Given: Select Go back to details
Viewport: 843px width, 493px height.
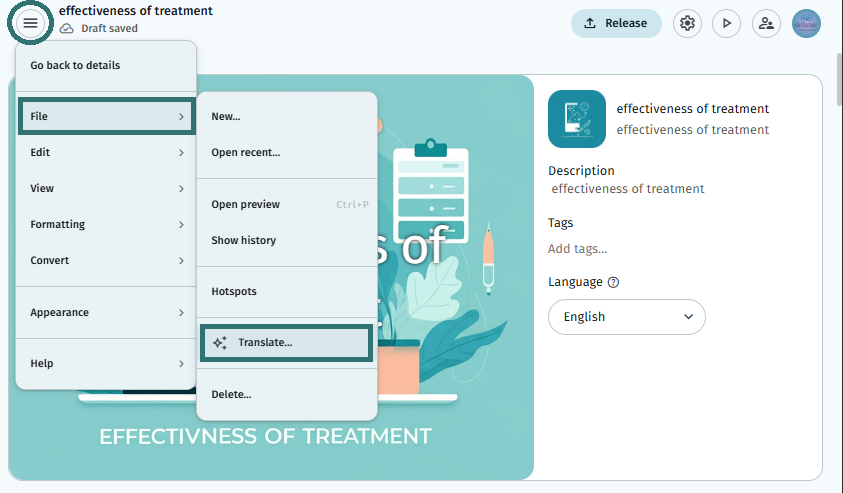Looking at the screenshot, I should (x=106, y=65).
